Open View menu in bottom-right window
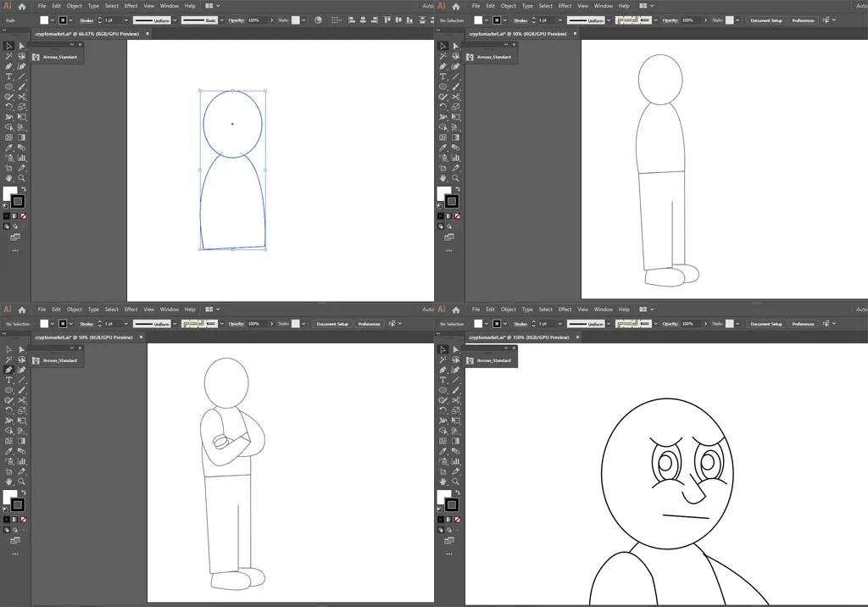868x607 pixels. (x=583, y=309)
